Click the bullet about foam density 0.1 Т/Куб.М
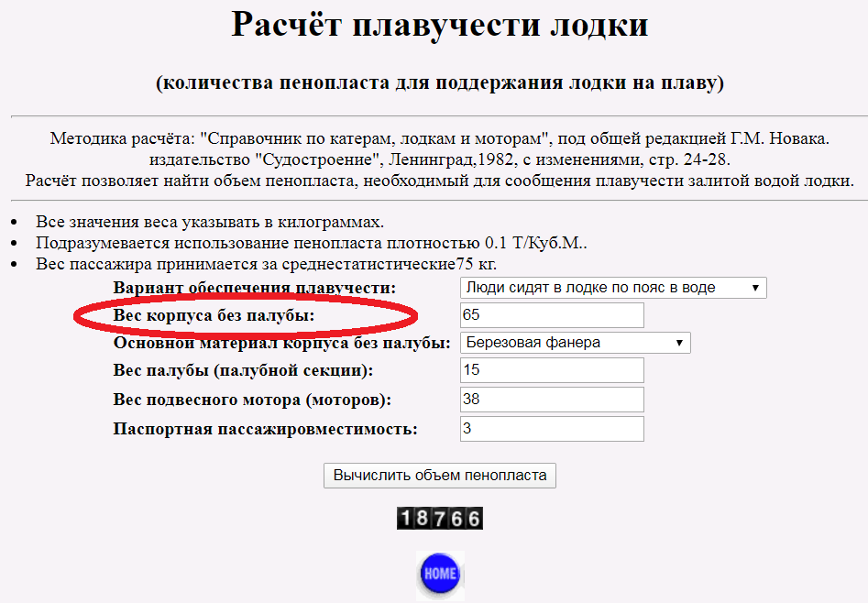 [311, 243]
